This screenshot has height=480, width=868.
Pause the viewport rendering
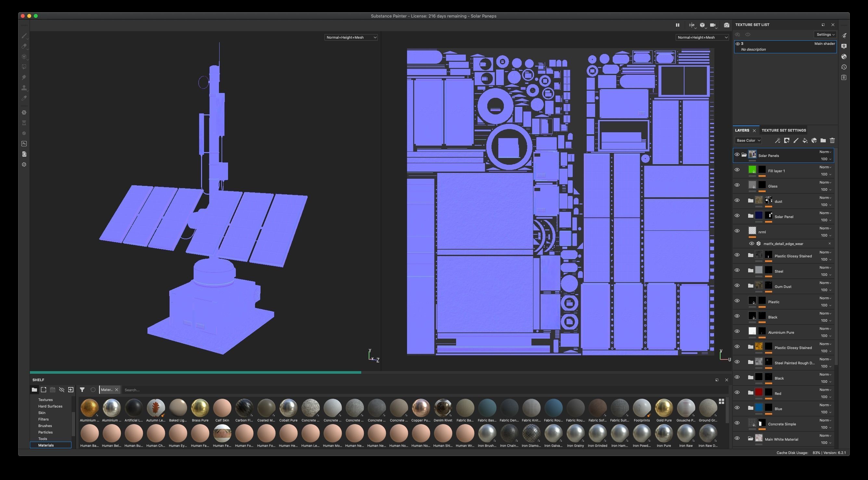point(677,25)
